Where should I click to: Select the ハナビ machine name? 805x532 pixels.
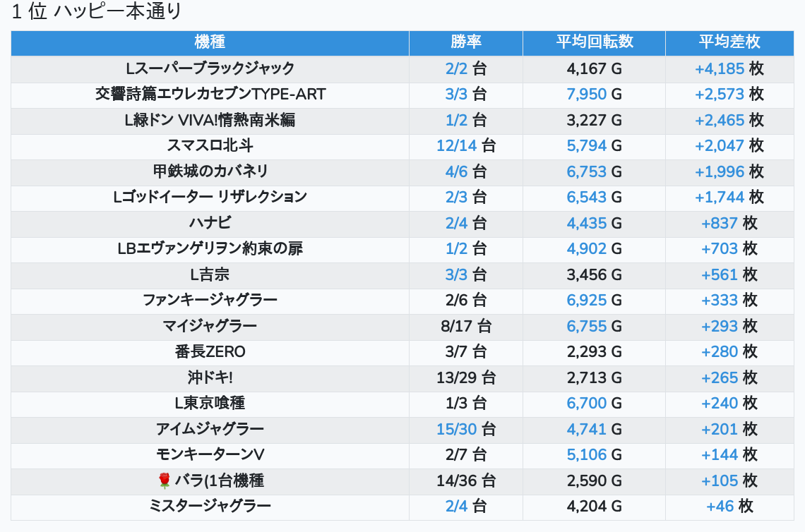coord(210,223)
